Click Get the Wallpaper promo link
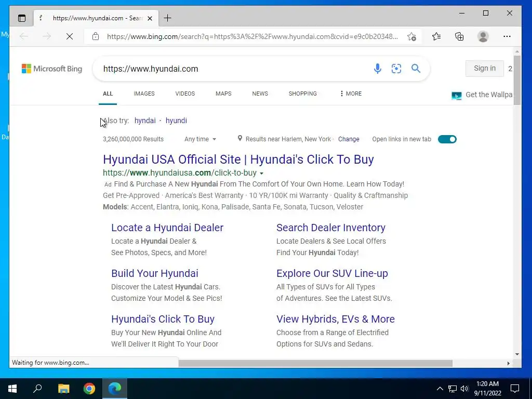Screen dimensions: 532x399 [x=482, y=95]
